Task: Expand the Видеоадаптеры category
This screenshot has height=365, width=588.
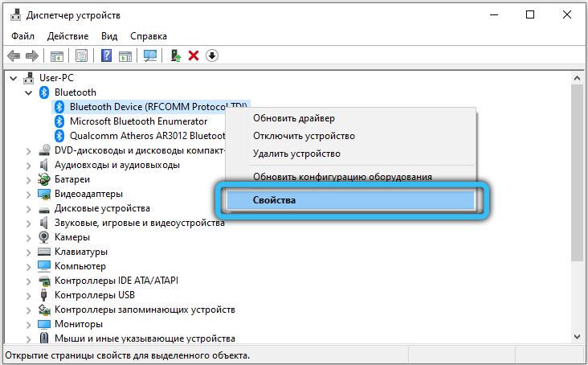Action: click(29, 194)
